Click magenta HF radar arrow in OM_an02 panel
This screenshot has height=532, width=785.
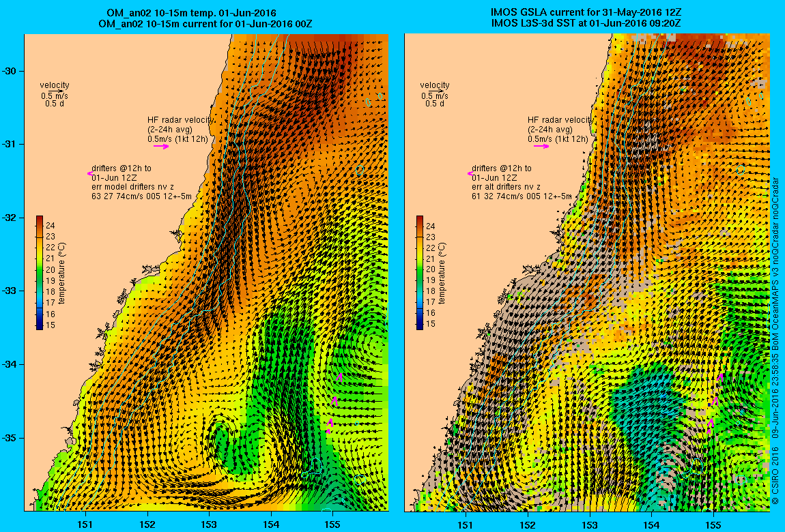pyautogui.click(x=161, y=147)
